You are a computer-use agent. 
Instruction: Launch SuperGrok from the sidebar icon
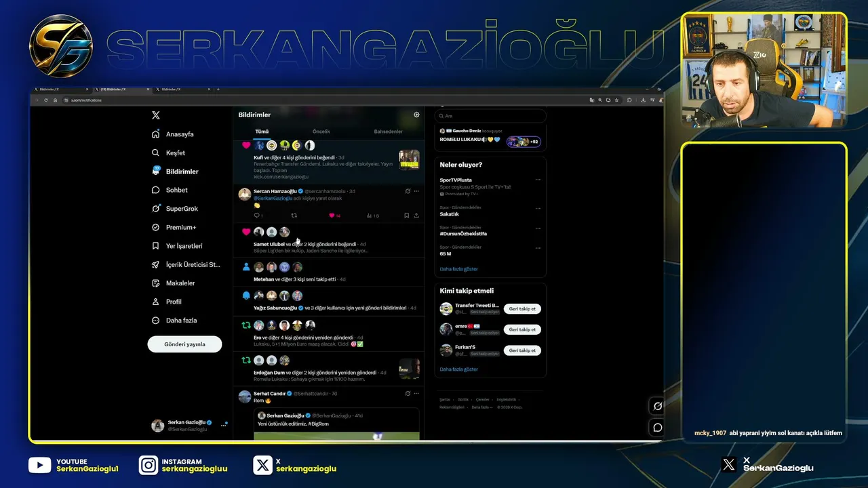pos(156,209)
